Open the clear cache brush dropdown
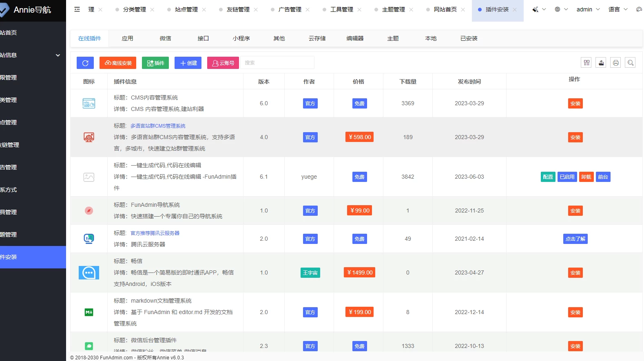The width and height of the screenshot is (644, 361). 539,9
